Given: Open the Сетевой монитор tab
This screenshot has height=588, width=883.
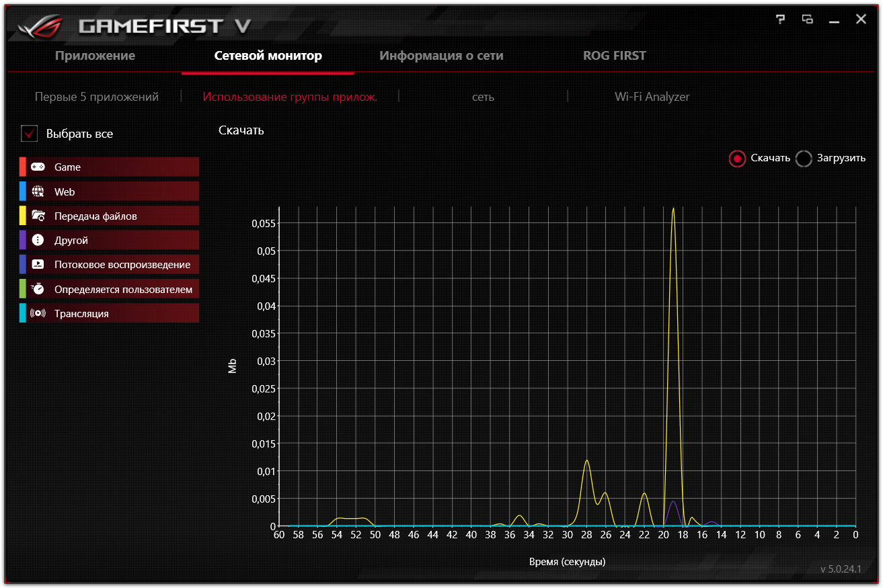Looking at the screenshot, I should tap(268, 56).
